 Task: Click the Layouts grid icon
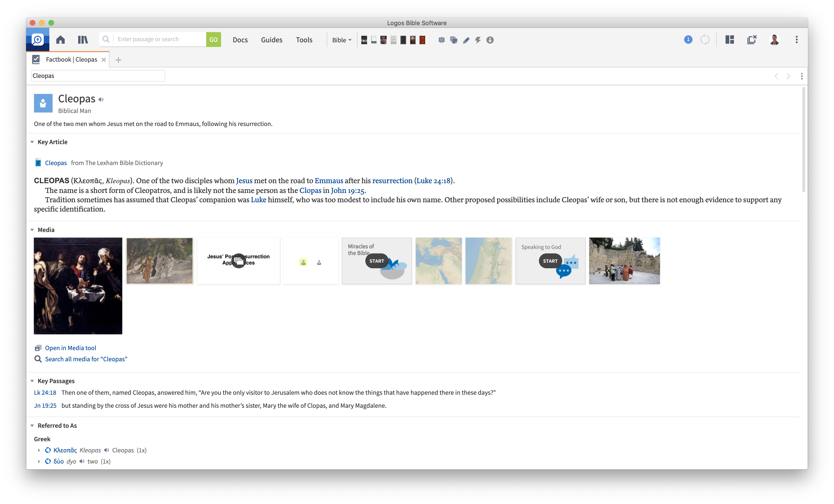pyautogui.click(x=730, y=40)
